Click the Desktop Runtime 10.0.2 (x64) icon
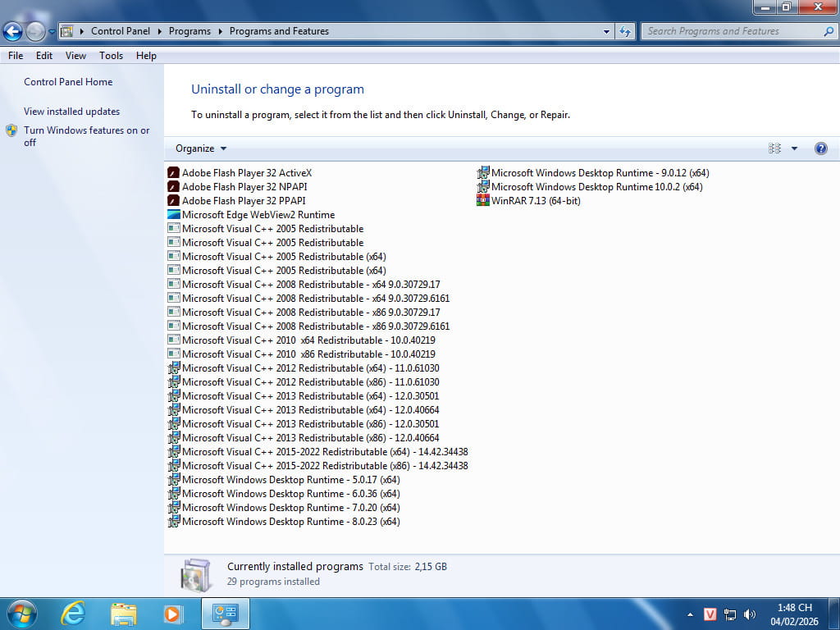Image resolution: width=840 pixels, height=630 pixels. pos(482,186)
